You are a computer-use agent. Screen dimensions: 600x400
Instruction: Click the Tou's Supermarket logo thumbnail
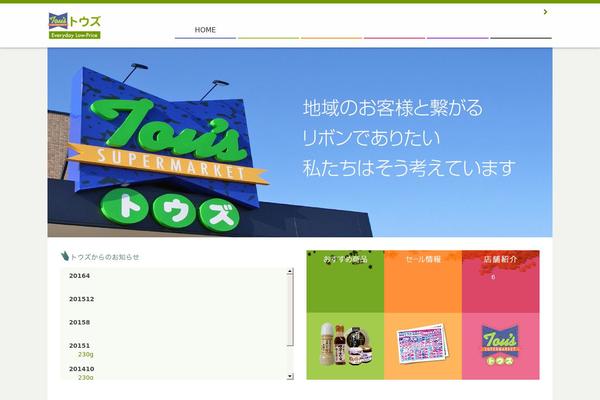500,345
